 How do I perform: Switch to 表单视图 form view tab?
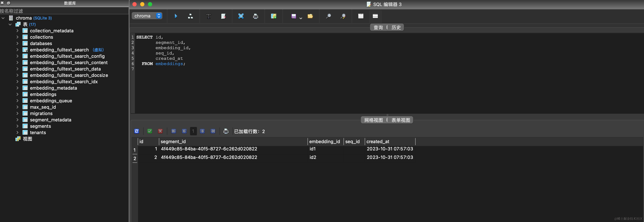[400, 120]
